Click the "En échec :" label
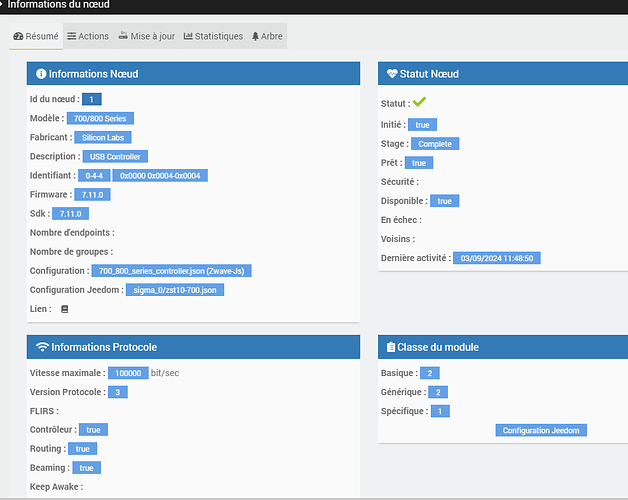This screenshot has width=628, height=500. [x=401, y=220]
